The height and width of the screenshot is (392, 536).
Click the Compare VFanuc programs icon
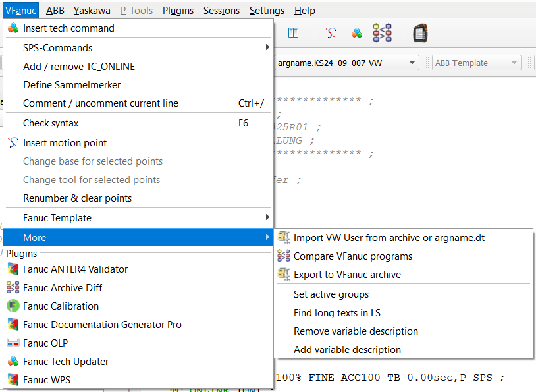point(284,256)
